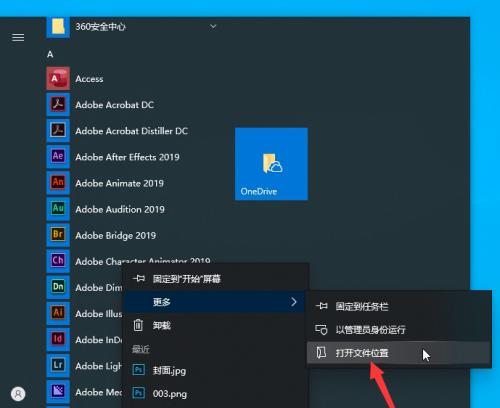Click the Adobe Illustrator Ai icon
The image size is (500, 408).
point(58,313)
